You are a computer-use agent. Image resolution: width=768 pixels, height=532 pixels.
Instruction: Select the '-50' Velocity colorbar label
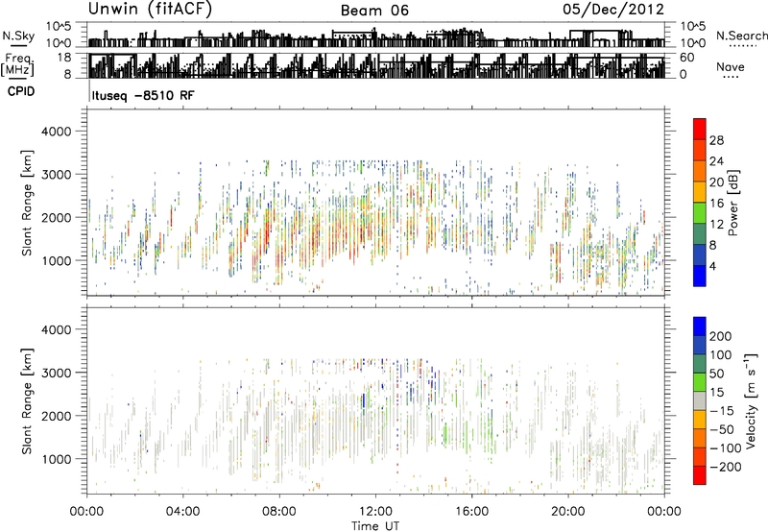pyautogui.click(x=722, y=429)
